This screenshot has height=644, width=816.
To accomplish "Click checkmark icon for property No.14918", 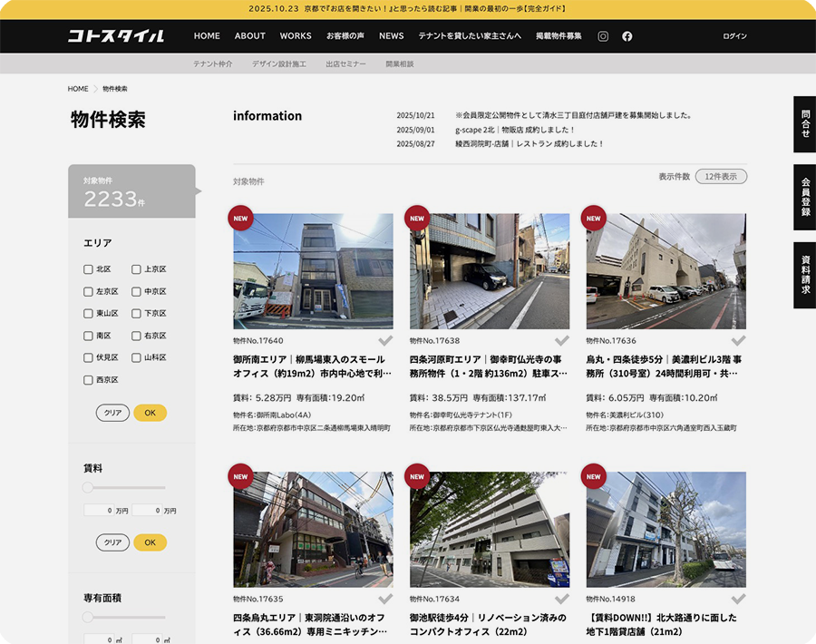I will point(738,600).
